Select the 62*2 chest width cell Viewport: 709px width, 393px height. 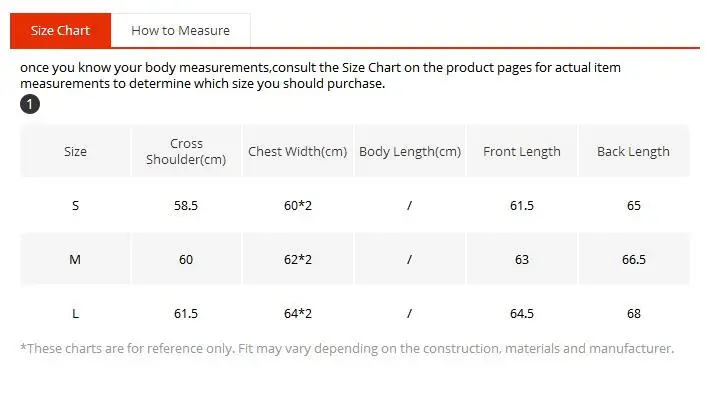click(298, 259)
